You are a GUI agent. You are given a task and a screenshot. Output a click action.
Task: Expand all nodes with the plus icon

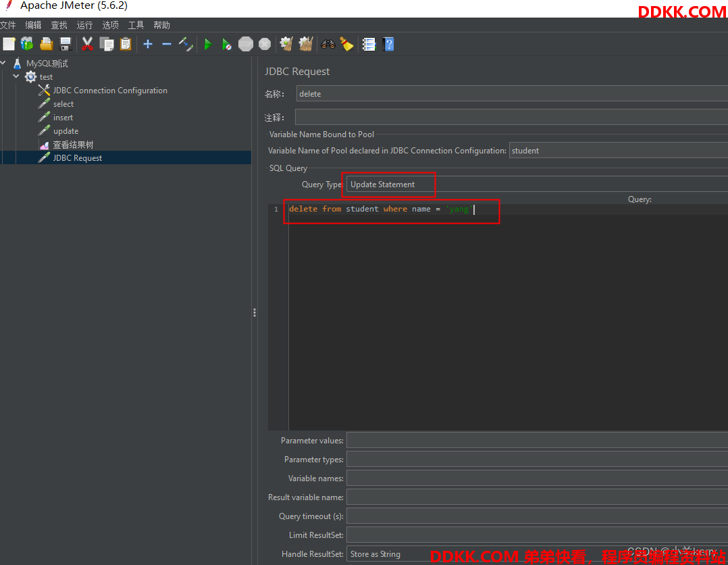tap(148, 44)
